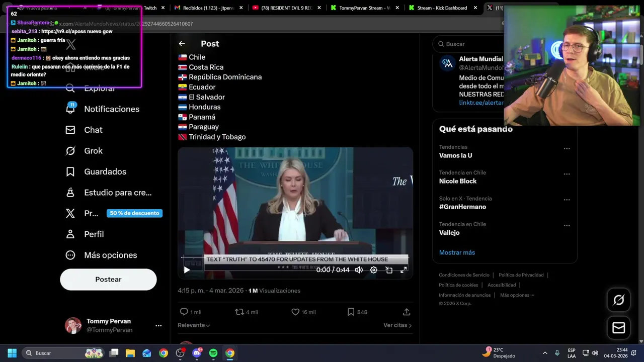Click the Postear button
Image resolution: width=644 pixels, height=362 pixels.
[108, 280]
